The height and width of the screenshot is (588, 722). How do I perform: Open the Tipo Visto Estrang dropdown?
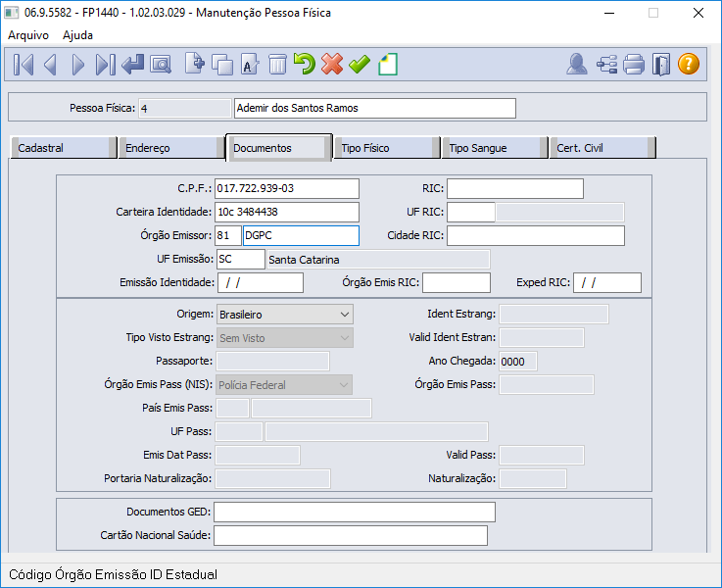(284, 338)
